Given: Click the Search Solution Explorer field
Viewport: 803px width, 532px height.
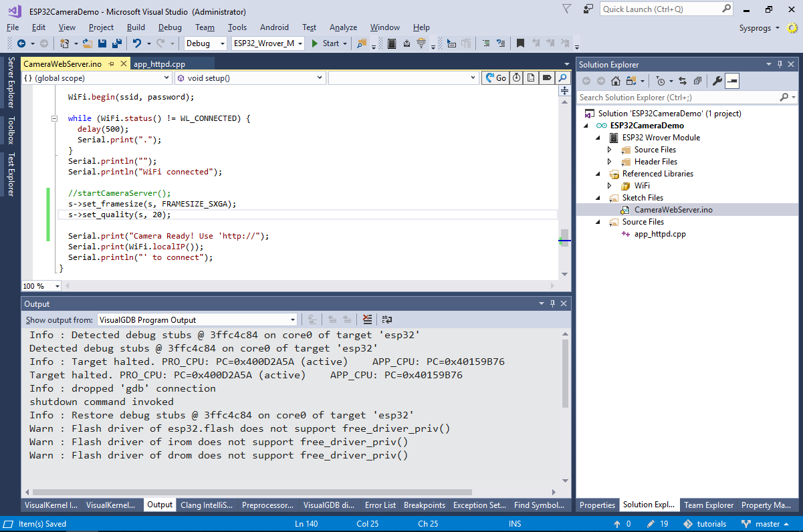Looking at the screenshot, I should click(677, 98).
